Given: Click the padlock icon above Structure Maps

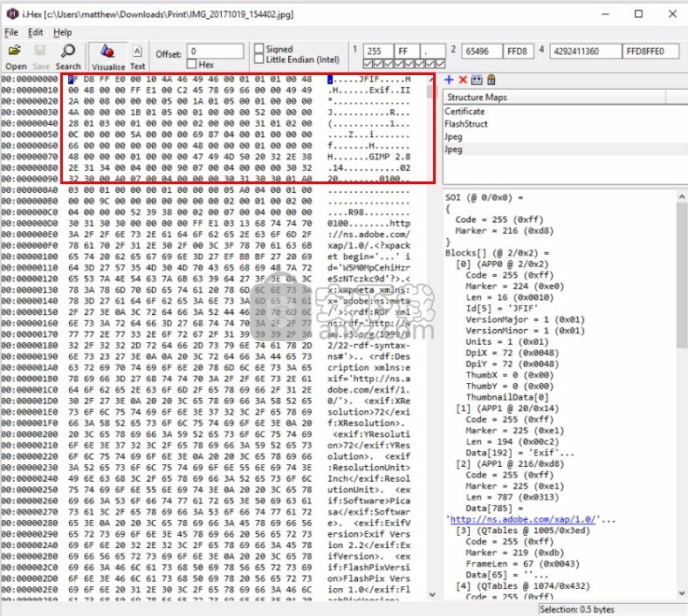Looking at the screenshot, I should (x=492, y=79).
